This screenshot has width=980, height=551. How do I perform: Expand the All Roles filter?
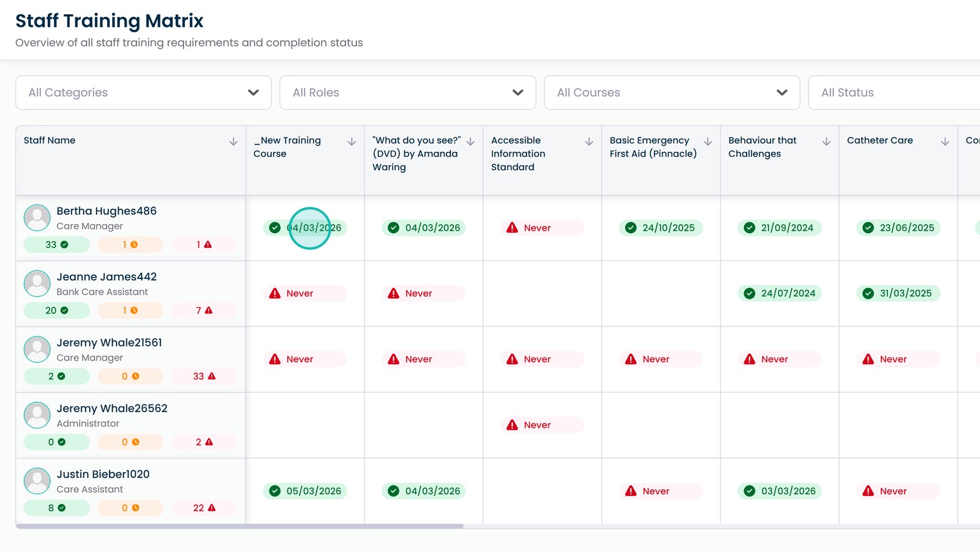(x=407, y=92)
